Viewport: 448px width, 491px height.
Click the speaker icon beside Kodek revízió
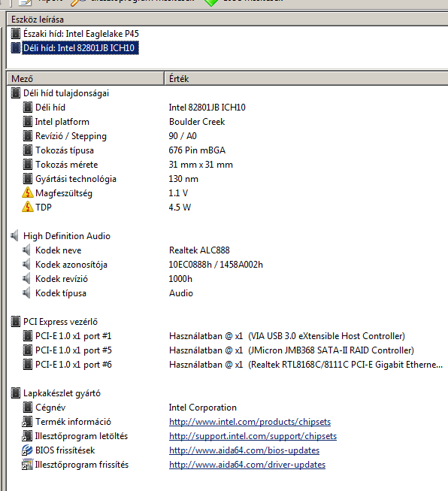coord(27,279)
